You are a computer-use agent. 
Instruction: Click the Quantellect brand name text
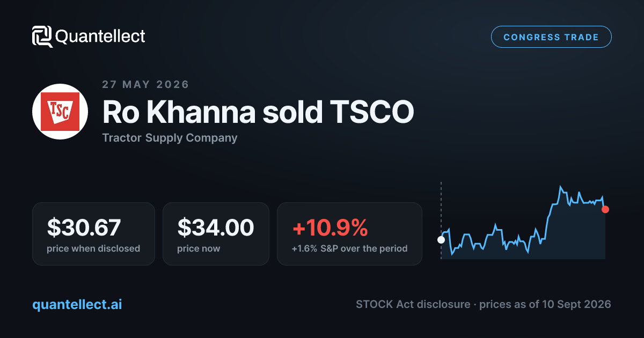tap(100, 36)
